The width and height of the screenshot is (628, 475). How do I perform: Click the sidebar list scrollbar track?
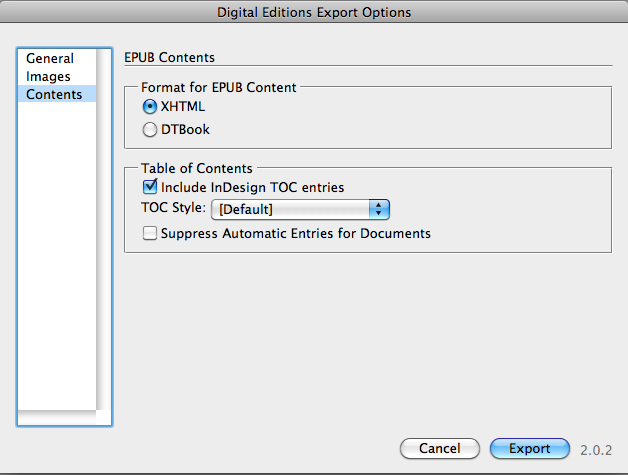point(104,250)
